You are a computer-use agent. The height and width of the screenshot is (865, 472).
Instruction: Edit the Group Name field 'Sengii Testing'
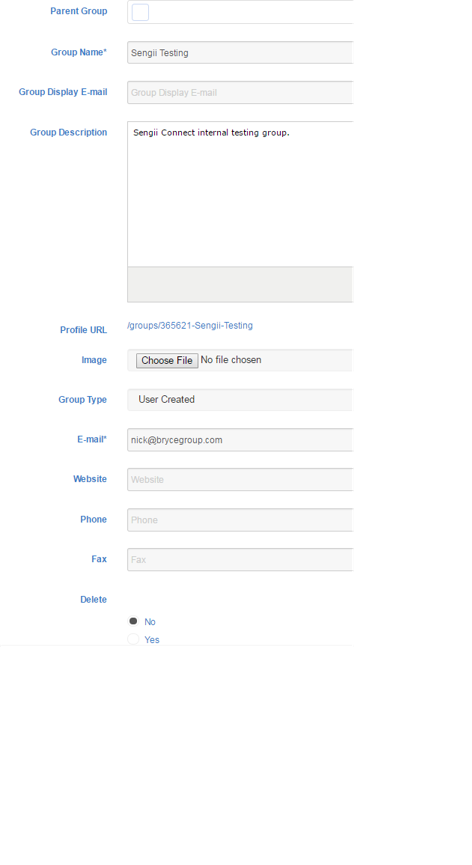(x=240, y=52)
